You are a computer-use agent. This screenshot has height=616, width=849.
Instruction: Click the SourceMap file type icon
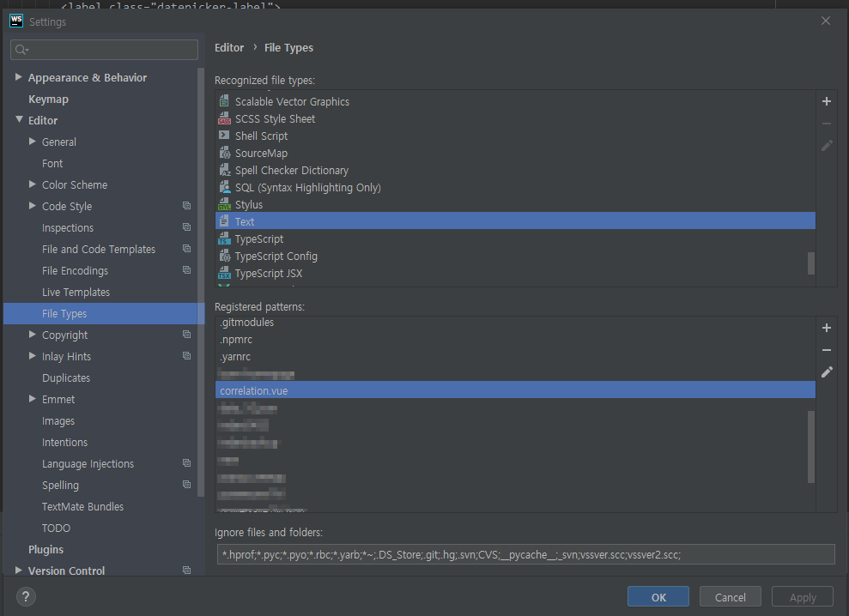click(224, 153)
